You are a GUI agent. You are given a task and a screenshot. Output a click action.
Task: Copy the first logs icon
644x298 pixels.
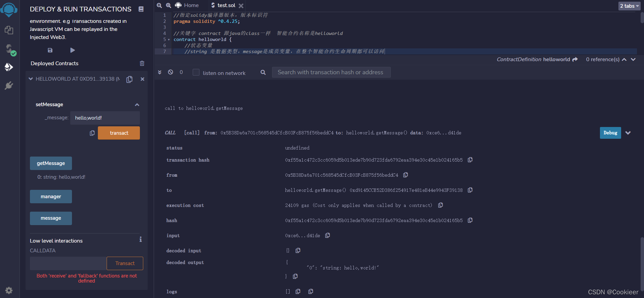click(x=298, y=292)
